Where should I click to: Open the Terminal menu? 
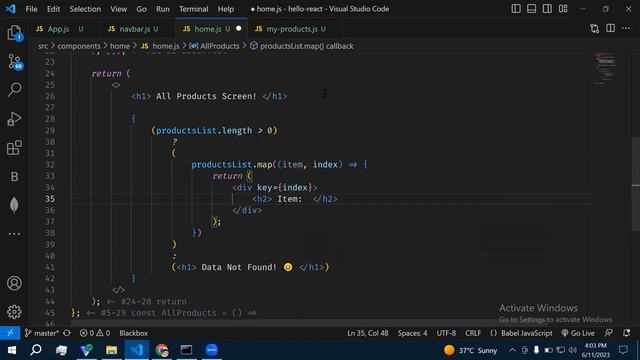tap(193, 9)
